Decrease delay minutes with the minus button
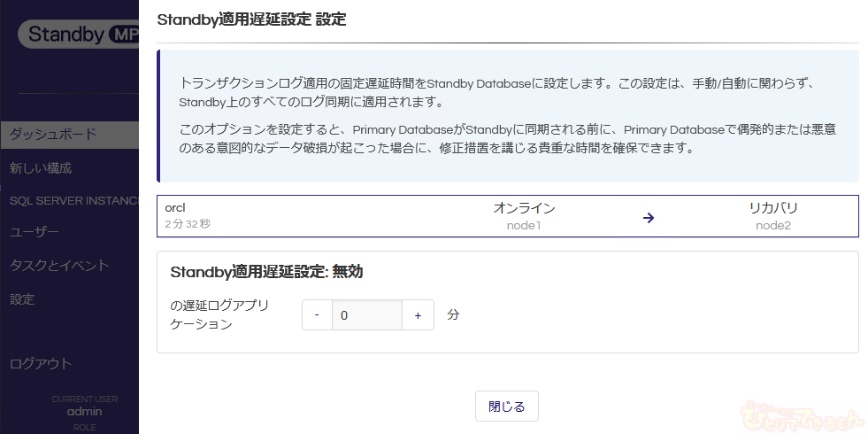 (317, 315)
